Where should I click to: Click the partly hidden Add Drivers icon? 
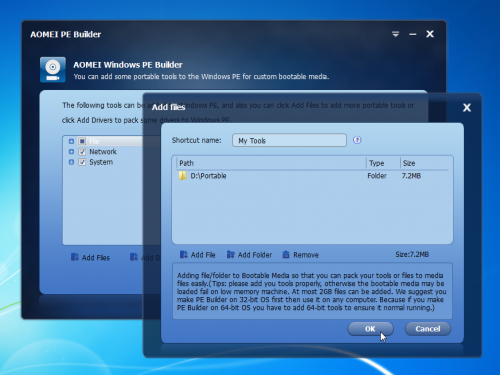(x=134, y=257)
